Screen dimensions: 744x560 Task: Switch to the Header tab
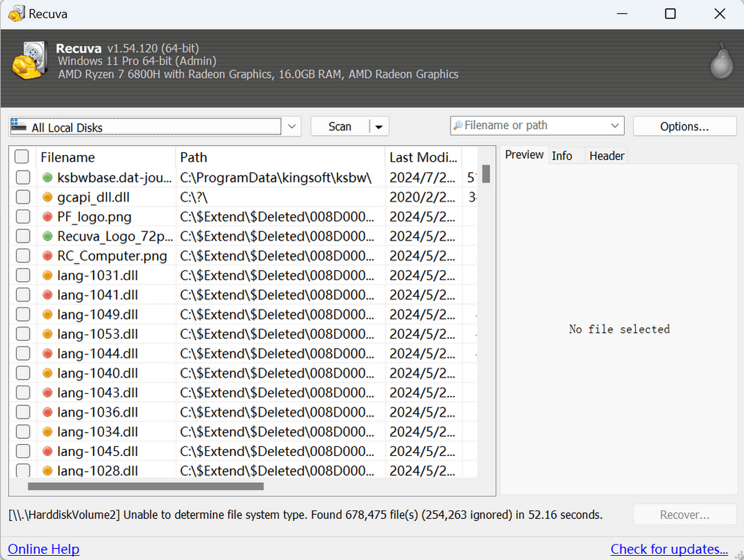[606, 156]
